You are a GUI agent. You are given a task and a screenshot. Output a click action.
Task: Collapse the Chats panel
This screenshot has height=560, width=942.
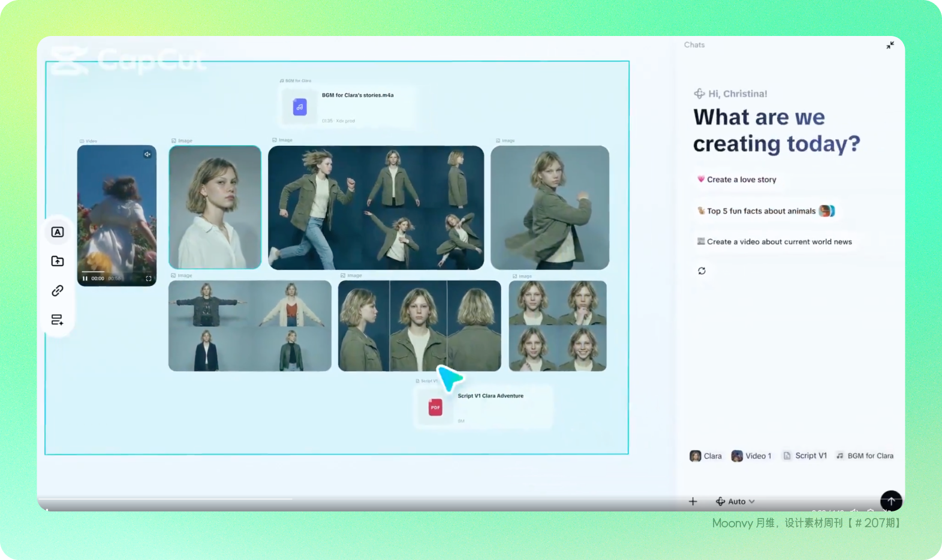(890, 46)
